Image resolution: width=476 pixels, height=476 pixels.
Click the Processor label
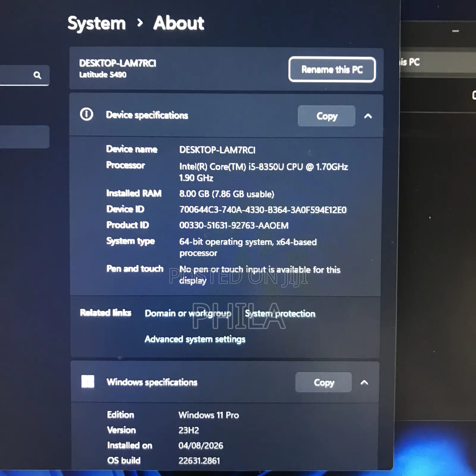point(126,165)
